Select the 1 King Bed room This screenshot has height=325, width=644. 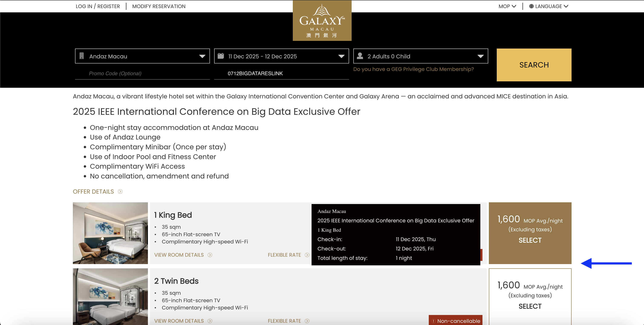click(x=530, y=233)
